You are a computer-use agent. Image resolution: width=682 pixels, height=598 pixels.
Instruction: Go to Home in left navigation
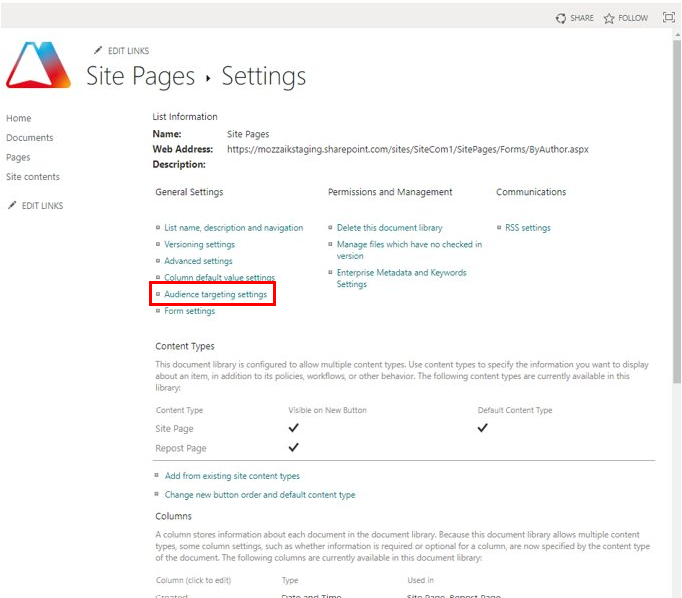coord(19,118)
